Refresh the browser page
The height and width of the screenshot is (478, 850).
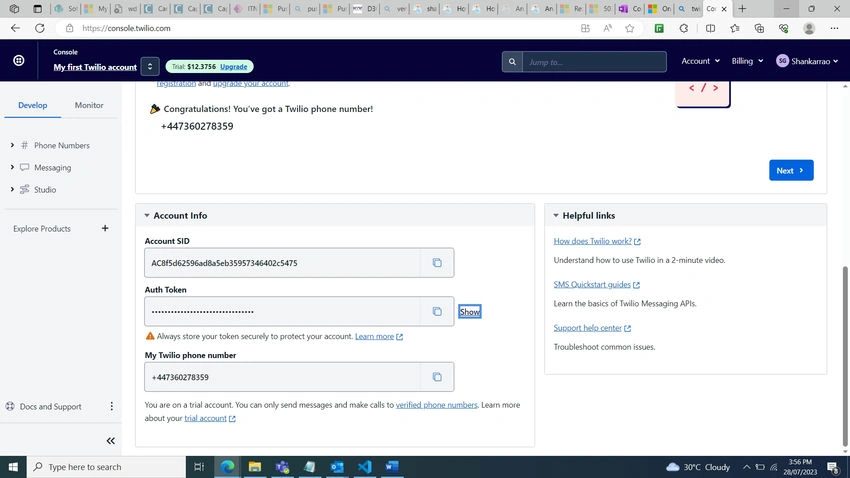[x=40, y=28]
